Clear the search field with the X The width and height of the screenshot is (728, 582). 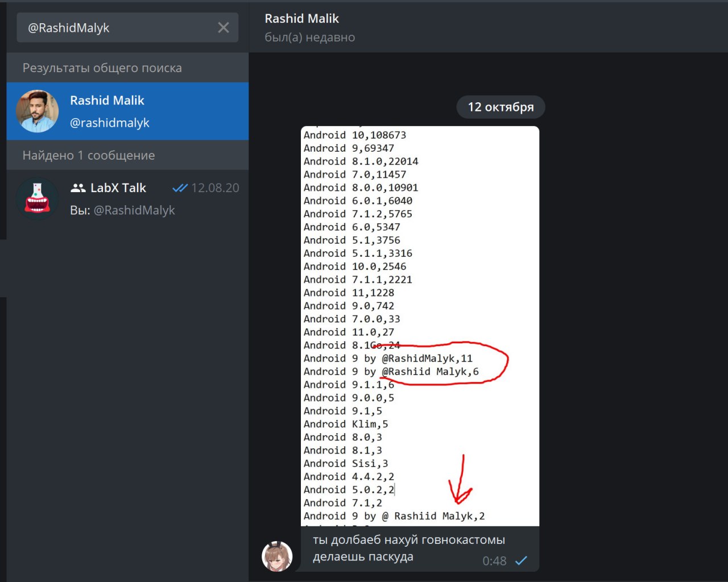[x=224, y=27]
